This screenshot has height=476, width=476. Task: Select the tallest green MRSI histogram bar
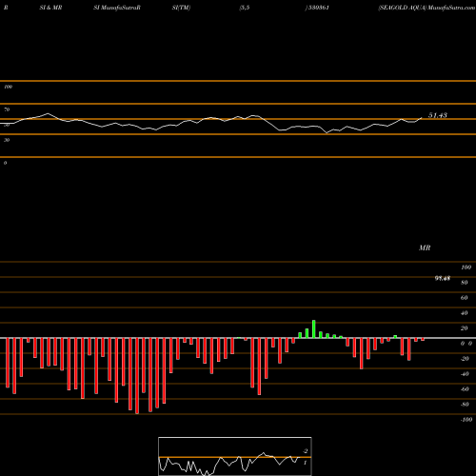pyautogui.click(x=314, y=329)
